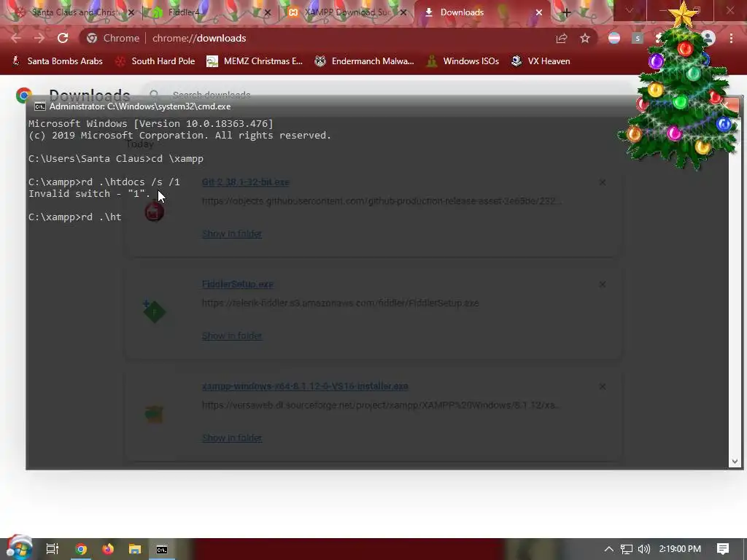Open Firefox from the taskbar
Image resolution: width=747 pixels, height=560 pixels.
(x=108, y=549)
